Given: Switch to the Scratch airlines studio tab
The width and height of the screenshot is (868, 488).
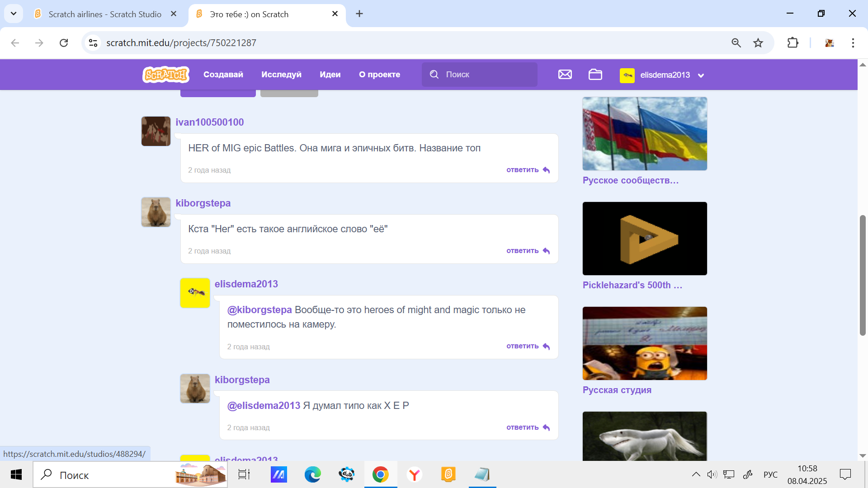Looking at the screenshot, I should click(104, 14).
